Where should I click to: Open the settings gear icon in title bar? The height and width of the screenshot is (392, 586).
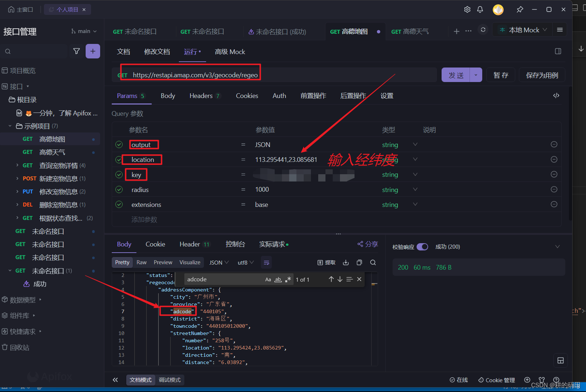[x=467, y=9]
